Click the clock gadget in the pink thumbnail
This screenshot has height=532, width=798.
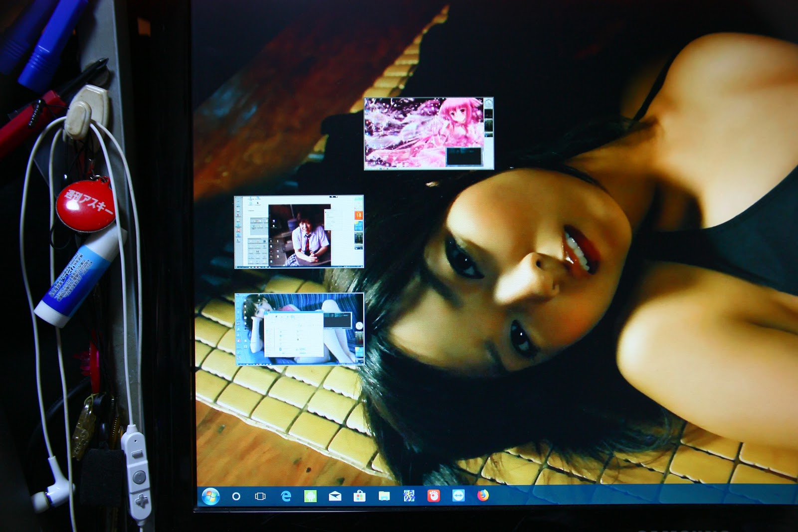click(x=488, y=104)
